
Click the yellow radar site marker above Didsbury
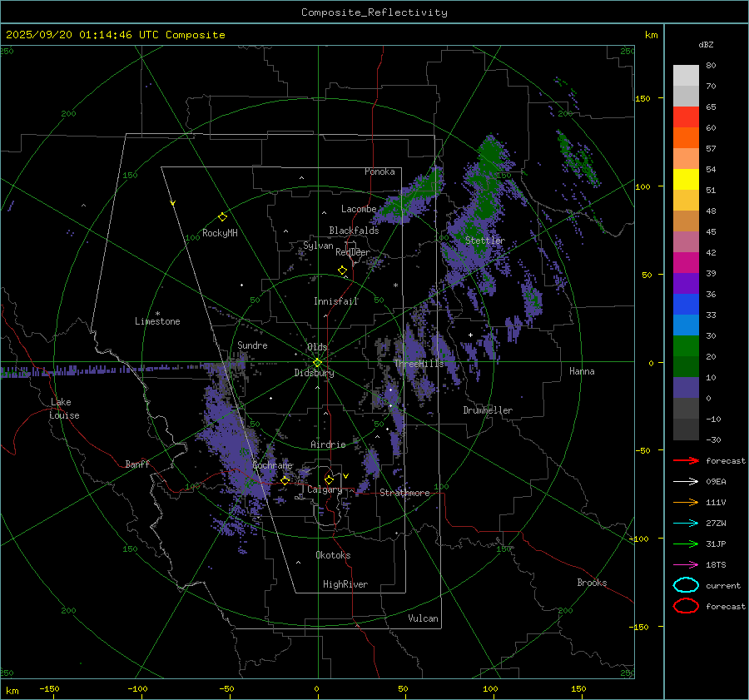click(x=317, y=362)
